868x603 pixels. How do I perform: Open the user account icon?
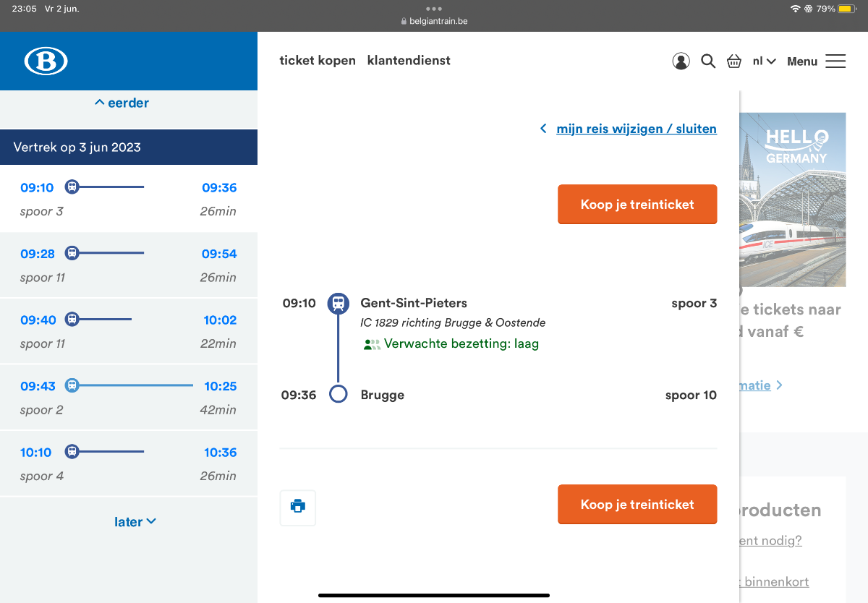coord(681,61)
